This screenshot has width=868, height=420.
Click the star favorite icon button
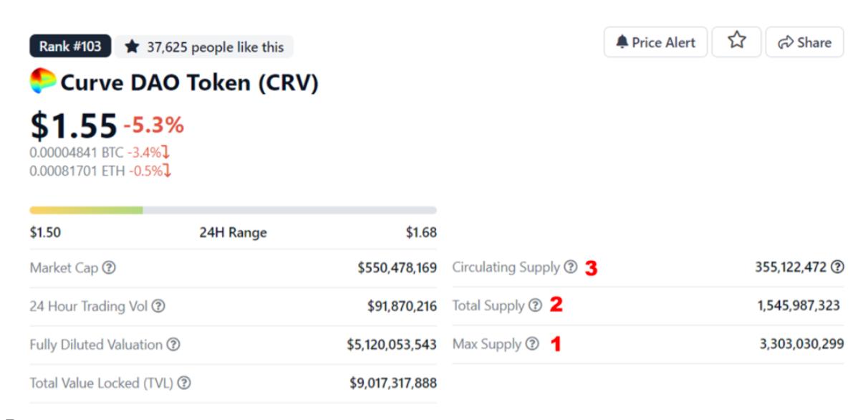(736, 42)
